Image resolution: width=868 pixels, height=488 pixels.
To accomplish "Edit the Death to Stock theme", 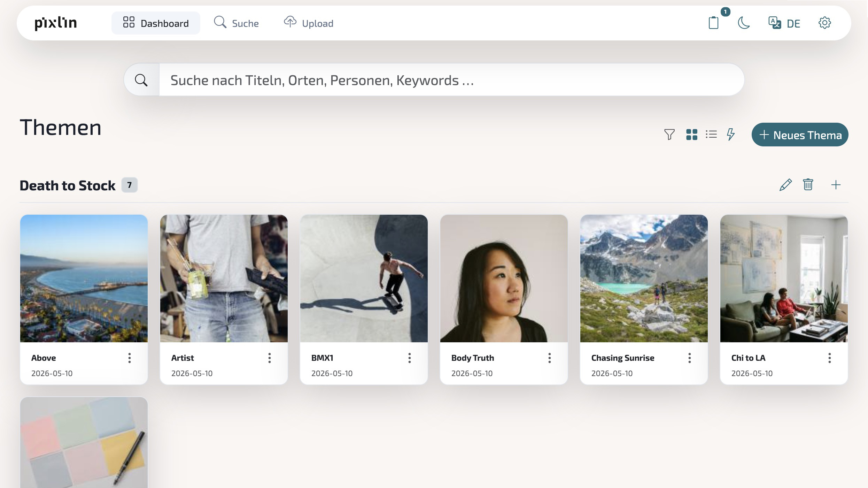I will [785, 185].
